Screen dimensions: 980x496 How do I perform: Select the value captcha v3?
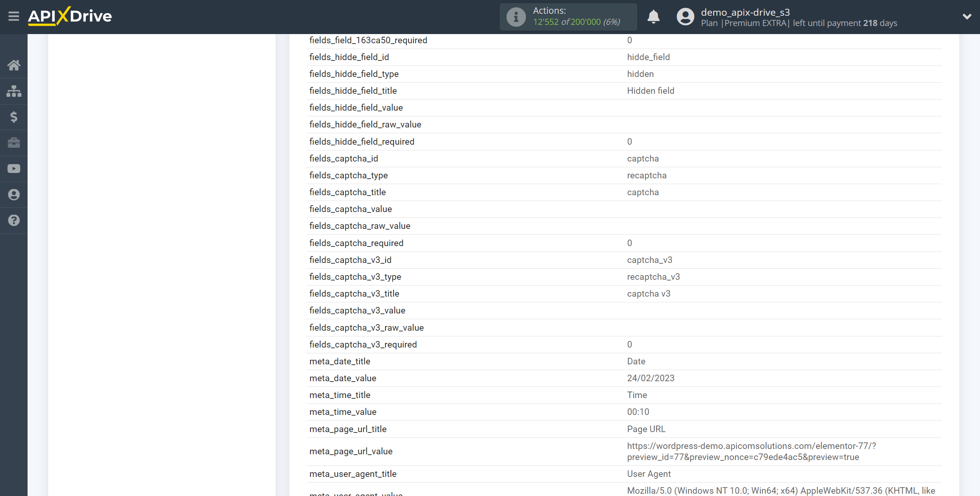click(x=649, y=294)
